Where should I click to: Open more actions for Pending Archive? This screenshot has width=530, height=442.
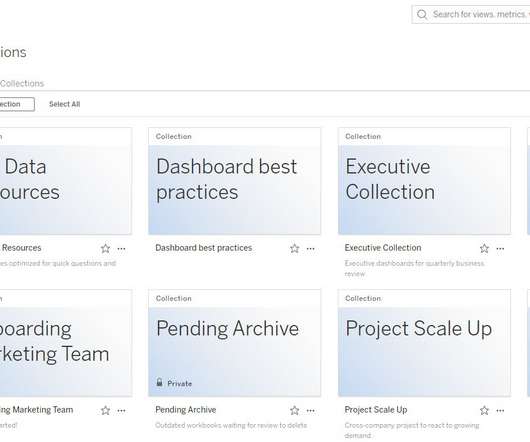pyautogui.click(x=311, y=411)
